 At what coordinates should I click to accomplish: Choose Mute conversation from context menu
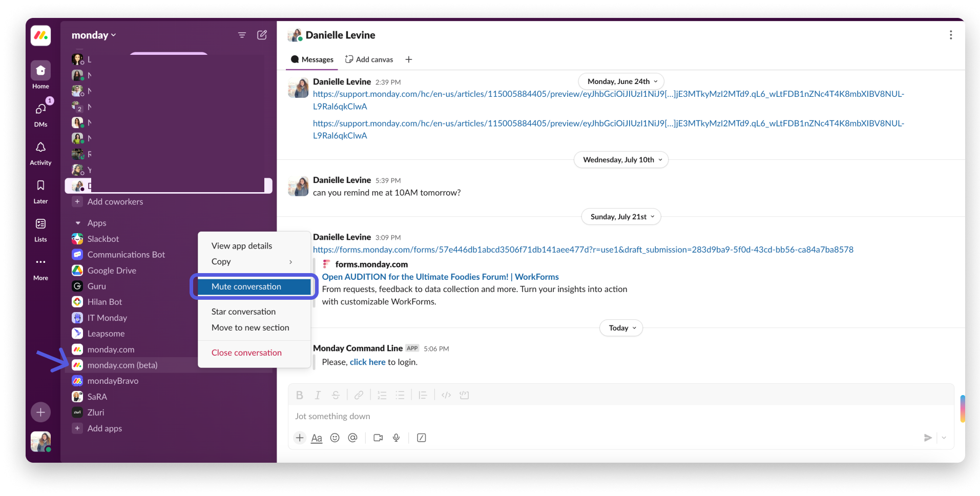254,286
